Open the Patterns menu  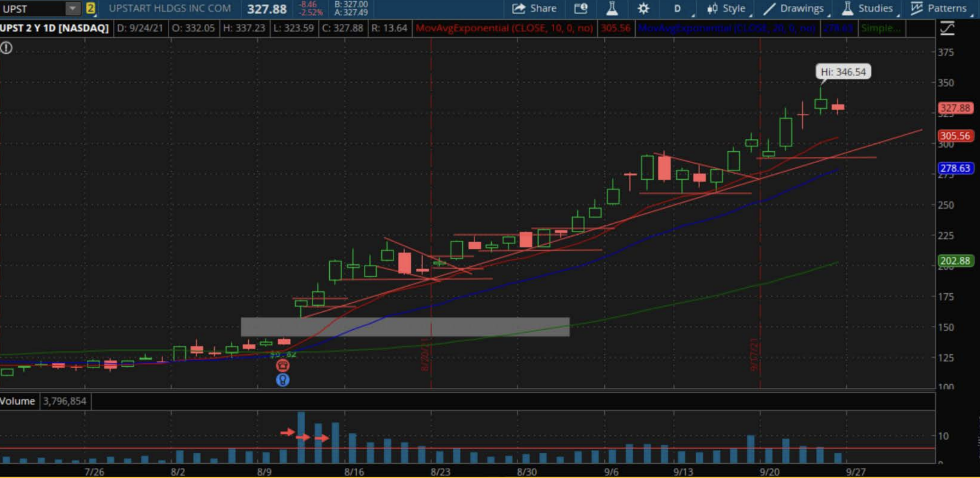coord(939,8)
